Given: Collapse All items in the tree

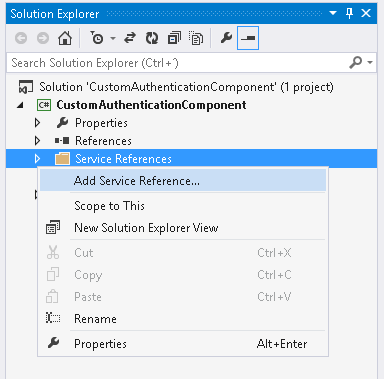Looking at the screenshot, I should [174, 38].
